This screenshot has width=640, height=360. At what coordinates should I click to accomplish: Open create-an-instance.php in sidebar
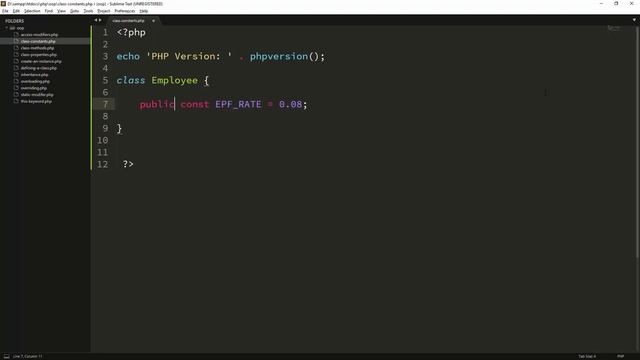pyautogui.click(x=41, y=61)
